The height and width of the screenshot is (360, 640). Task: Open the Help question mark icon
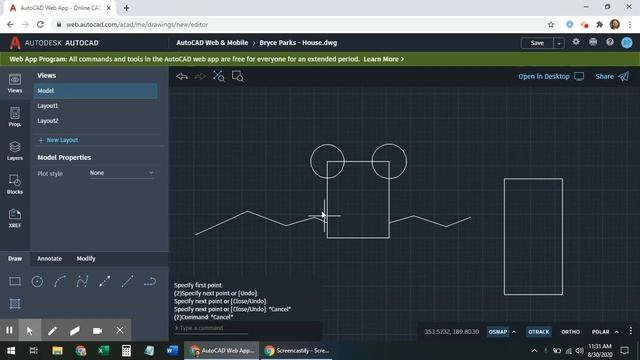610,42
